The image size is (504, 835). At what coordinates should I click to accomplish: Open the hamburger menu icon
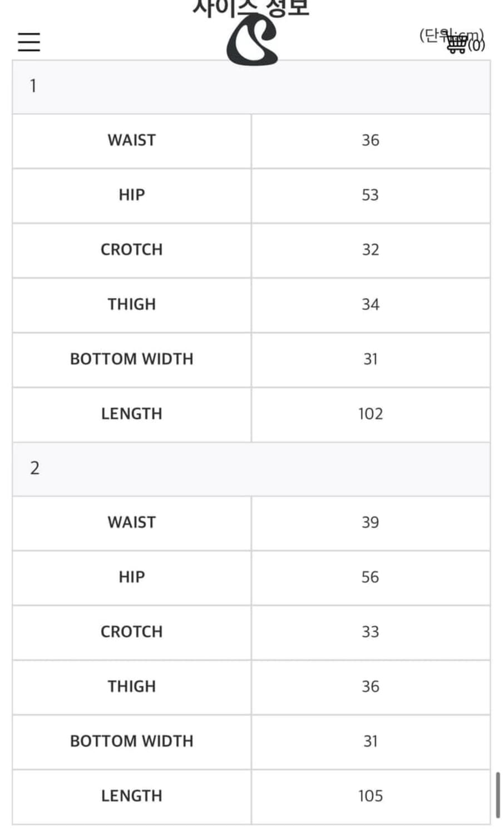coord(29,42)
